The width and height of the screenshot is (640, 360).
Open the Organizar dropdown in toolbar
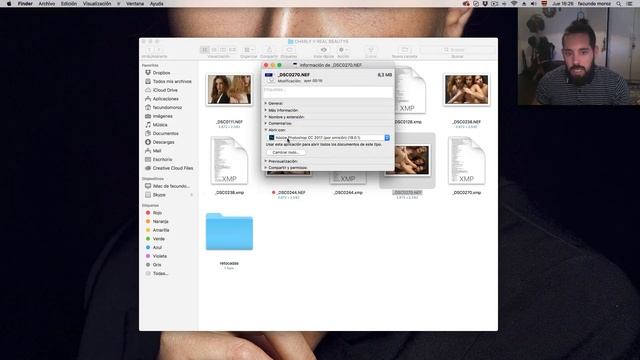point(249,50)
